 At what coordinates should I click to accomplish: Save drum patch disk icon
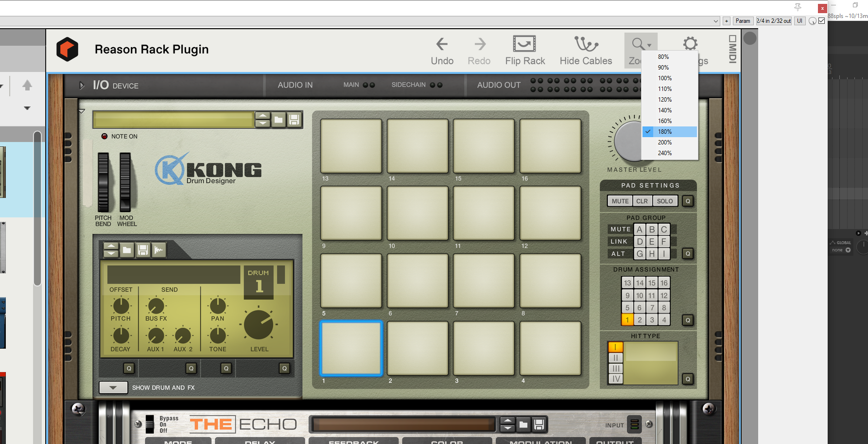pos(143,250)
